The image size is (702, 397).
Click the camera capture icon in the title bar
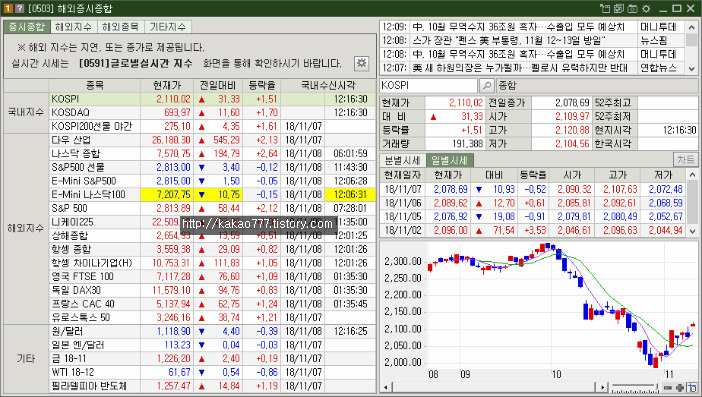pos(632,9)
